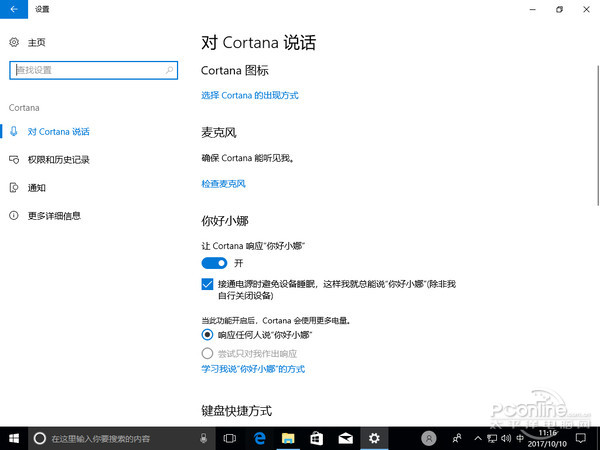This screenshot has width=600, height=450.
Task: Open the 主页 home gear icon
Action: (14, 42)
